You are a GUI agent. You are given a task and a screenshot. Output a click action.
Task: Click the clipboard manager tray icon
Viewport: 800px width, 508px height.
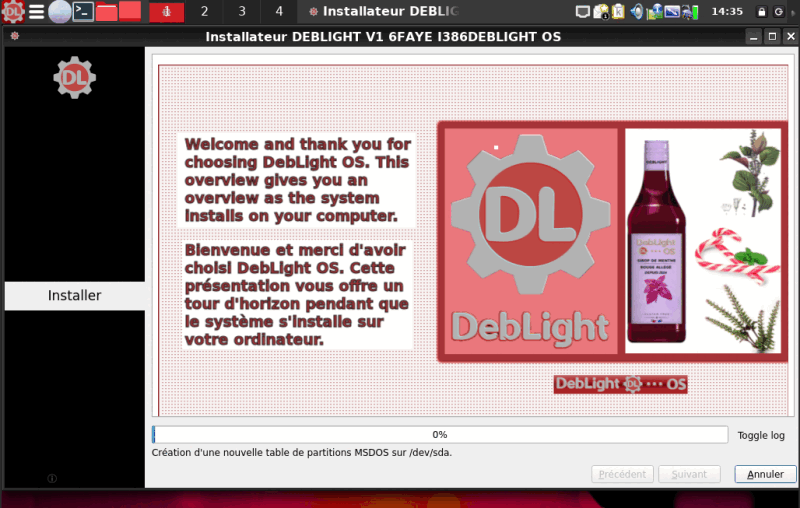coord(619,12)
